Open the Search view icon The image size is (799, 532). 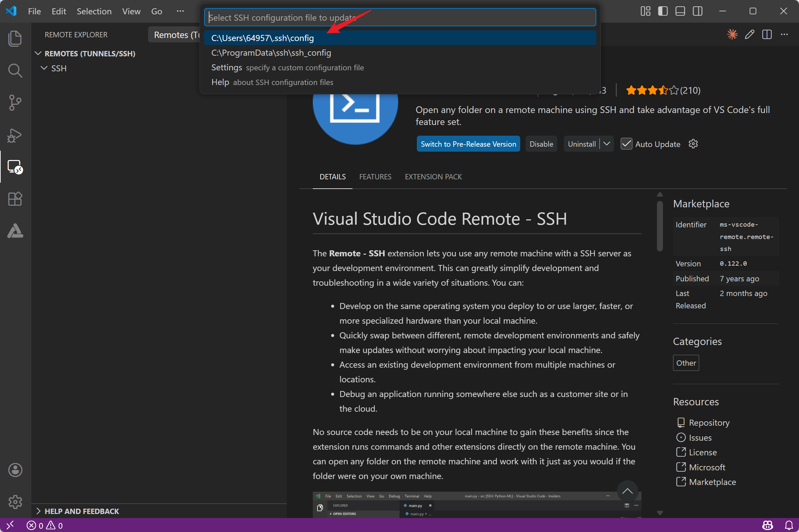(x=15, y=71)
